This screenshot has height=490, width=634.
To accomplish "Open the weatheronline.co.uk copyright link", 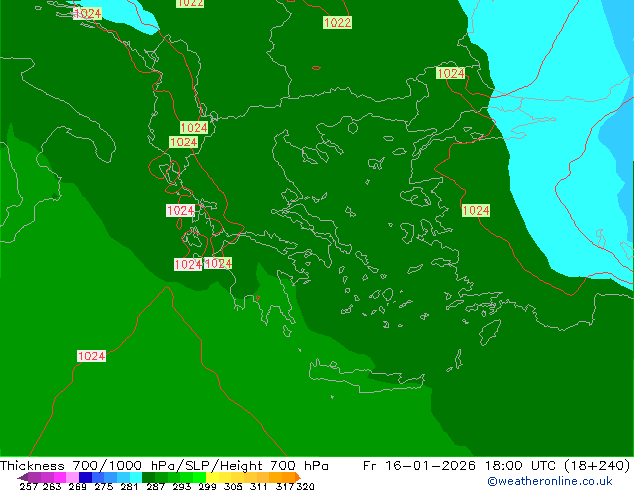I will (x=549, y=481).
